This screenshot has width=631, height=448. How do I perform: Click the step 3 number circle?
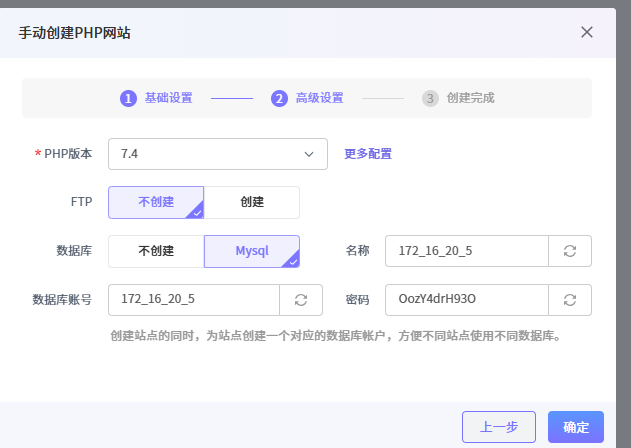tap(430, 98)
